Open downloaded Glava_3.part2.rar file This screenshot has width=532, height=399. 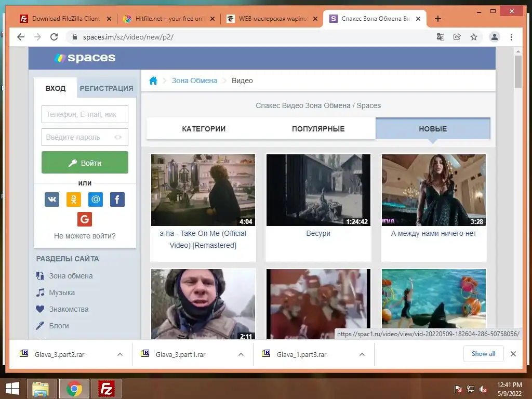(59, 354)
